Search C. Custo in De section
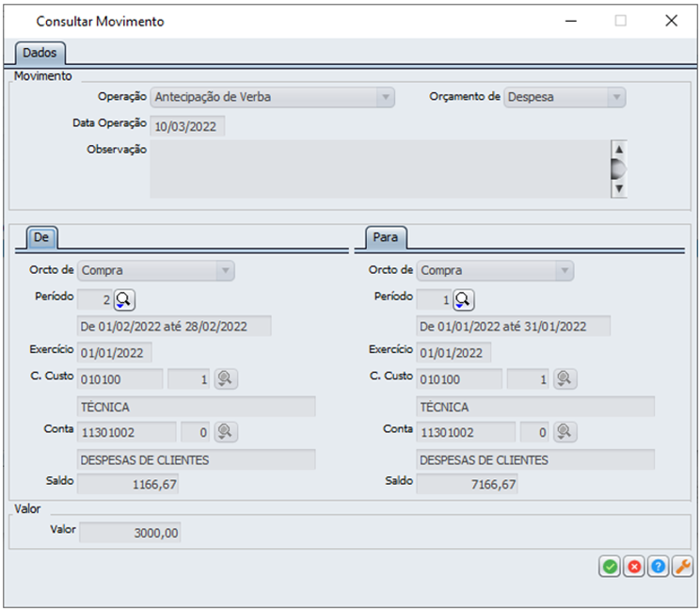700x611 pixels. [x=226, y=378]
